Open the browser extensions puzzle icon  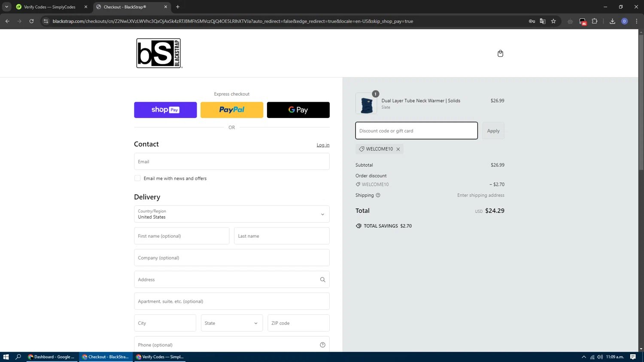pyautogui.click(x=595, y=21)
